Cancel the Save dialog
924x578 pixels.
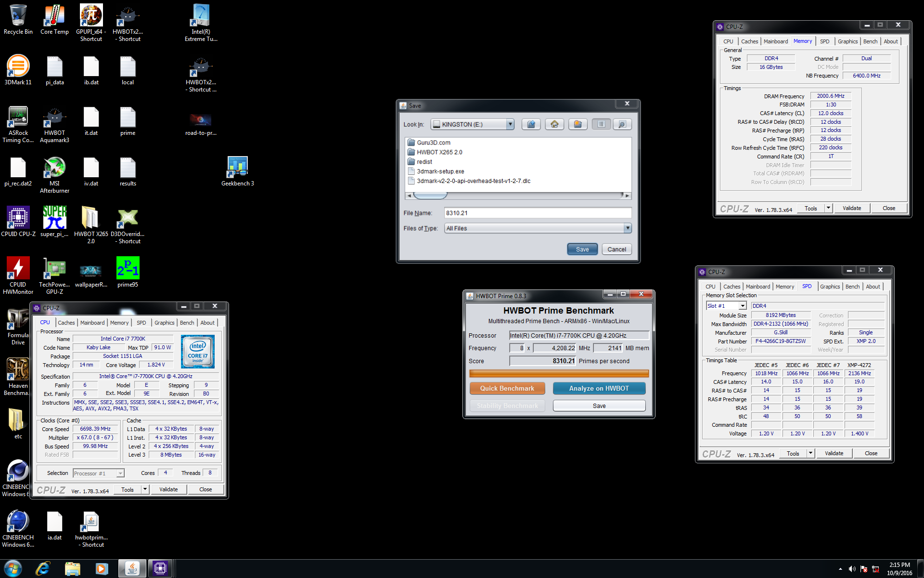pos(616,250)
